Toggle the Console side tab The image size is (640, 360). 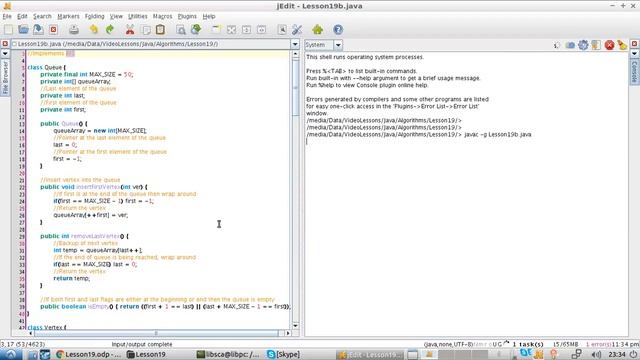coord(634,71)
